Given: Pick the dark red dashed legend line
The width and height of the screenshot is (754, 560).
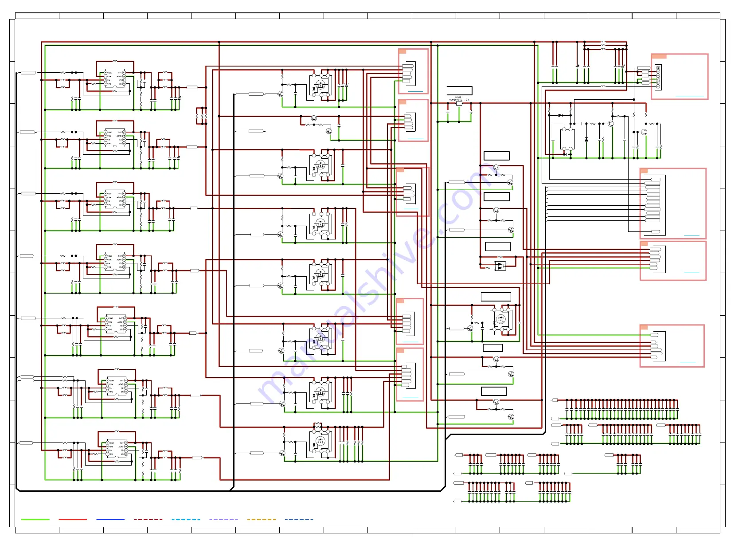Looking at the screenshot, I should (x=148, y=519).
